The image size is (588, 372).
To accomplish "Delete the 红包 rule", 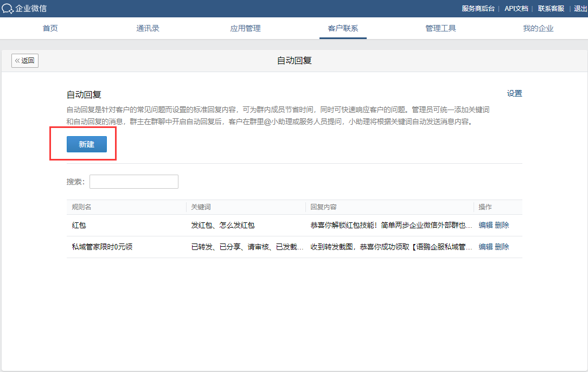I will point(502,226).
